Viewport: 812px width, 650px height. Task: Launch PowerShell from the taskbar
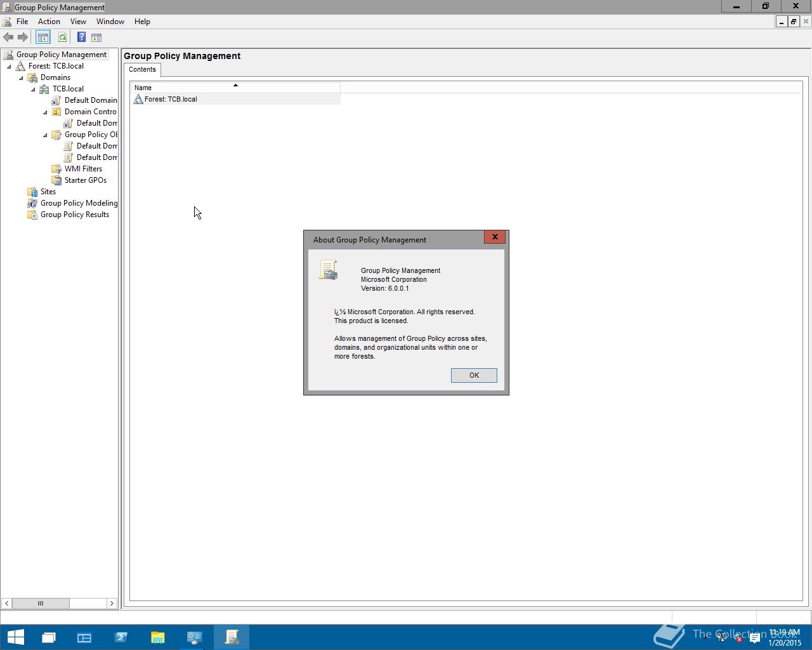121,637
